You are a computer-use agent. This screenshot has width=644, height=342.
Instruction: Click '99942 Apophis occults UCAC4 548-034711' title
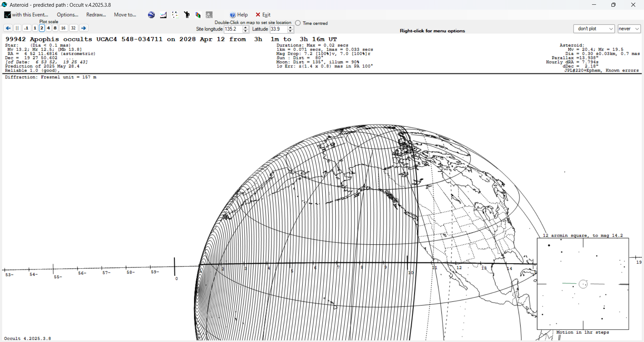(84, 39)
